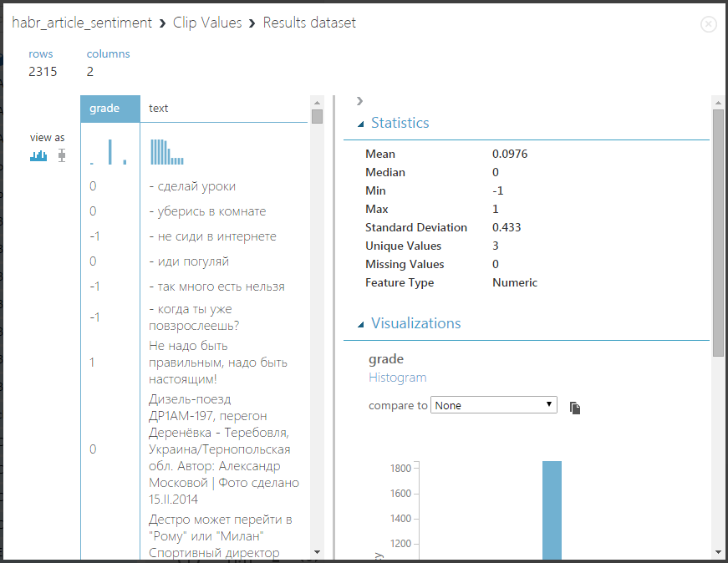The width and height of the screenshot is (728, 563).
Task: Click Mean value 0.0976
Action: pyautogui.click(x=510, y=154)
